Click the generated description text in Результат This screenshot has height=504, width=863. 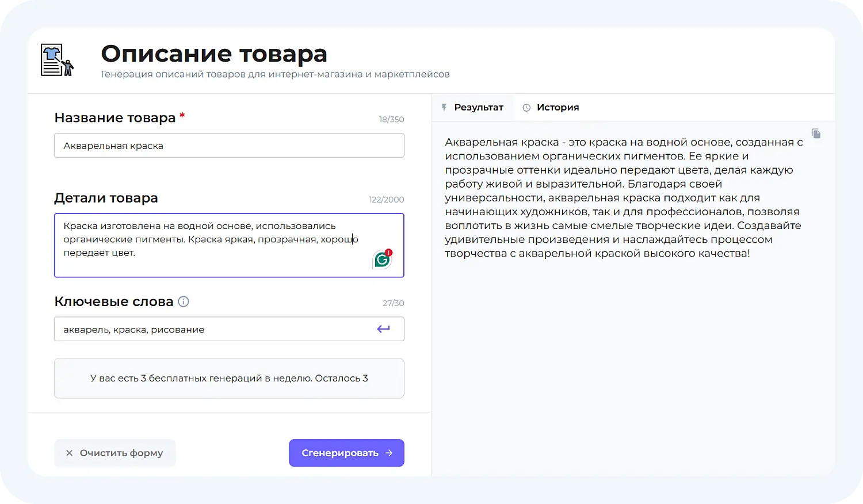[621, 197]
